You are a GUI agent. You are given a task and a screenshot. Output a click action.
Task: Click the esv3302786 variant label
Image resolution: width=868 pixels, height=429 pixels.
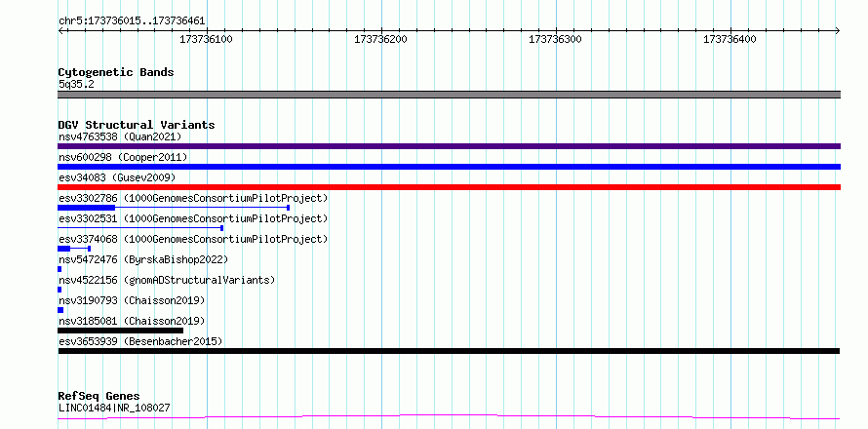pos(193,198)
